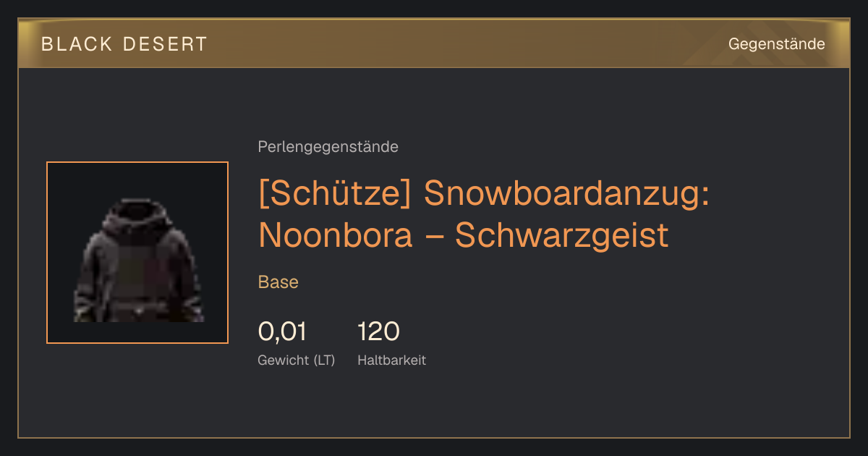This screenshot has height=456, width=868.
Task: Click the Haltbarkeit label
Action: point(391,360)
